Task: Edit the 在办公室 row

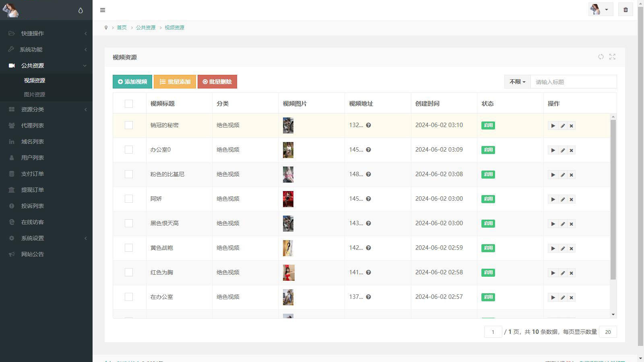Action: coord(563,298)
